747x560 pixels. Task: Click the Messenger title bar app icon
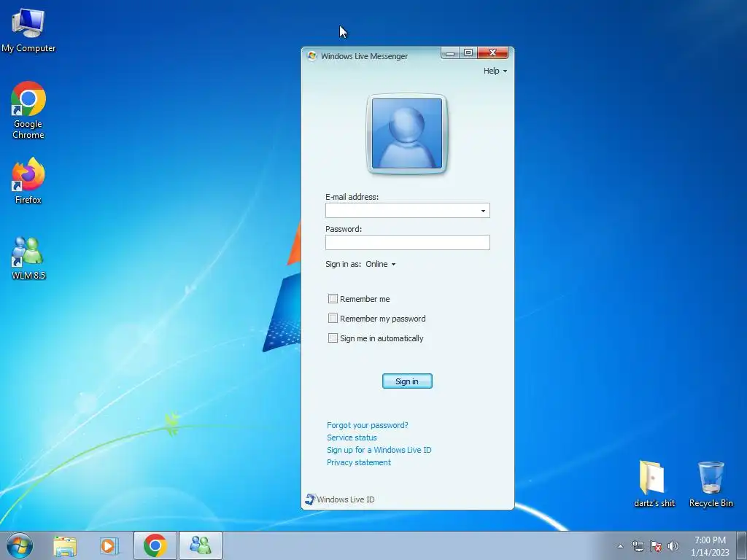312,55
